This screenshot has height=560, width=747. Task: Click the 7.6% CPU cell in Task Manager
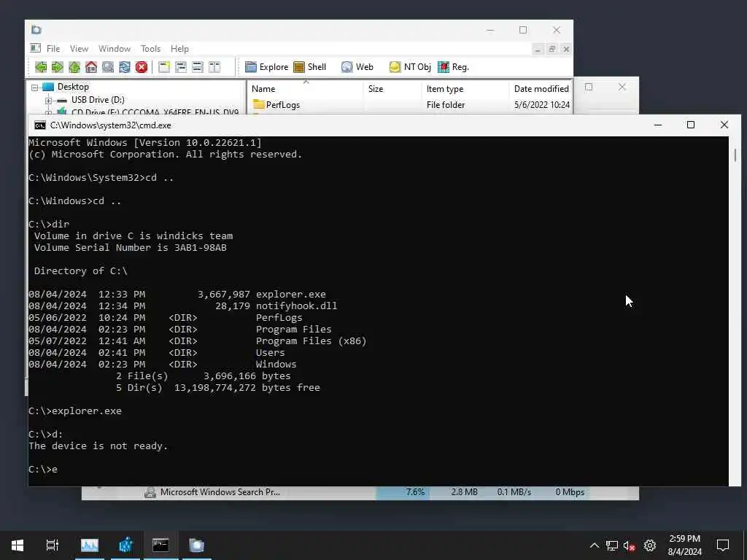pos(403,492)
